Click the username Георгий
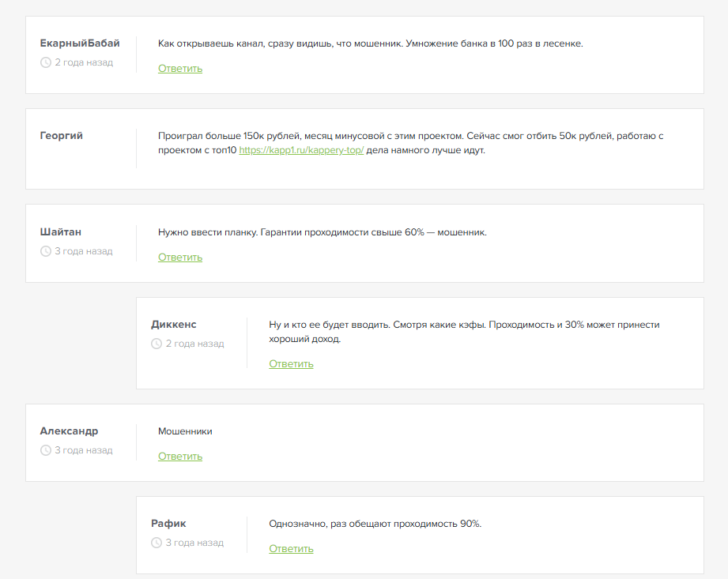Image resolution: width=728 pixels, height=579 pixels. (62, 136)
